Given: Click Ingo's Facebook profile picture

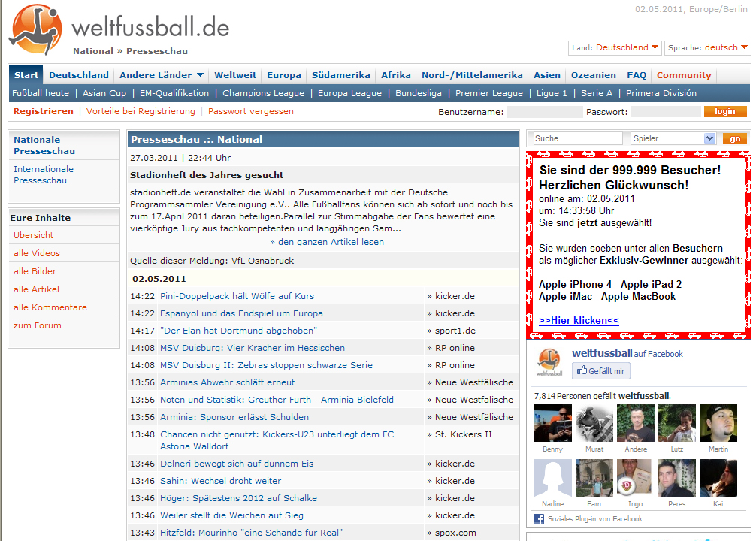Looking at the screenshot, I should pyautogui.click(x=635, y=478).
